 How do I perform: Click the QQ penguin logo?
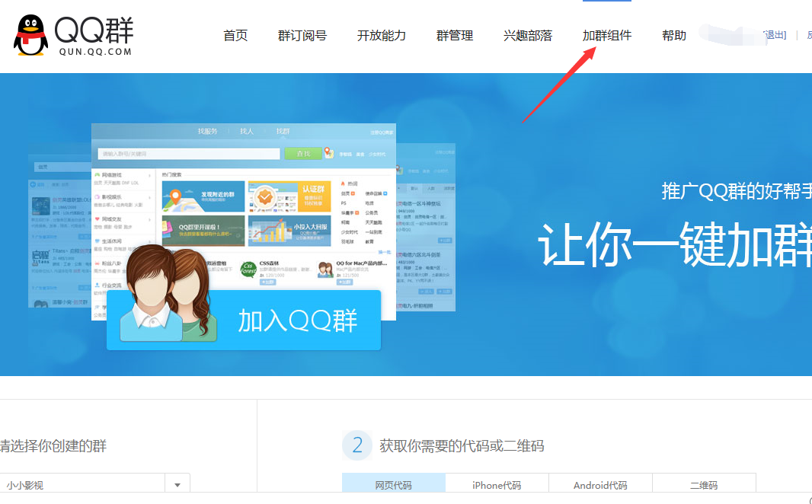point(31,35)
